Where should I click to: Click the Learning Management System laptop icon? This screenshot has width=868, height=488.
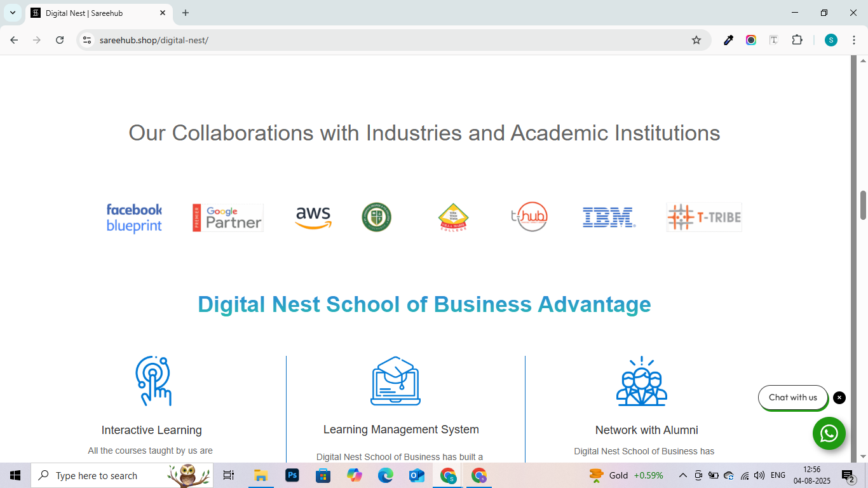click(x=395, y=381)
